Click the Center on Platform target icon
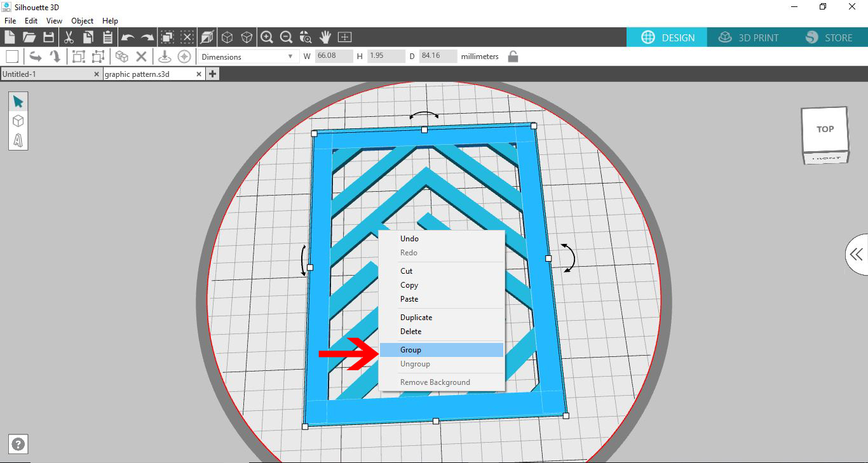 click(x=184, y=57)
